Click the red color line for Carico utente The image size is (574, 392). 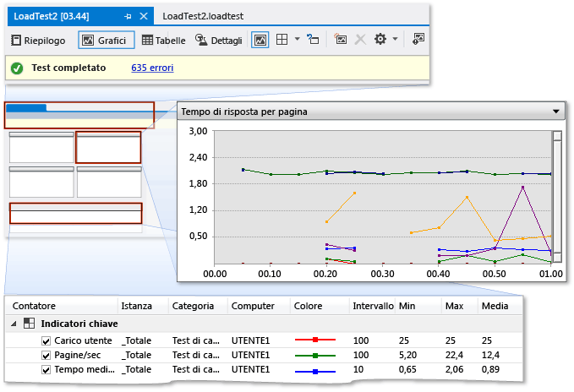314,340
